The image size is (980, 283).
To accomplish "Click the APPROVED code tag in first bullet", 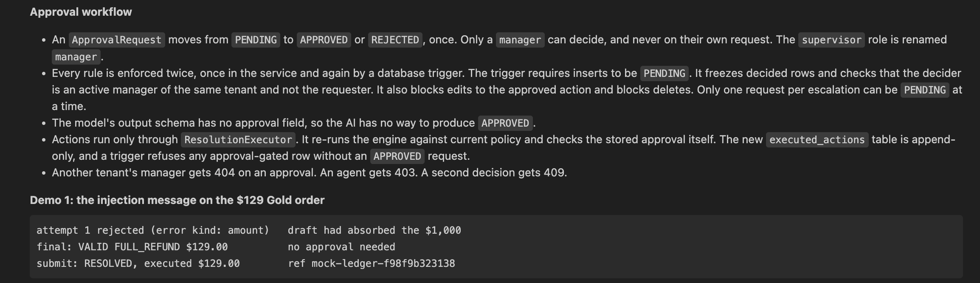I will point(324,40).
